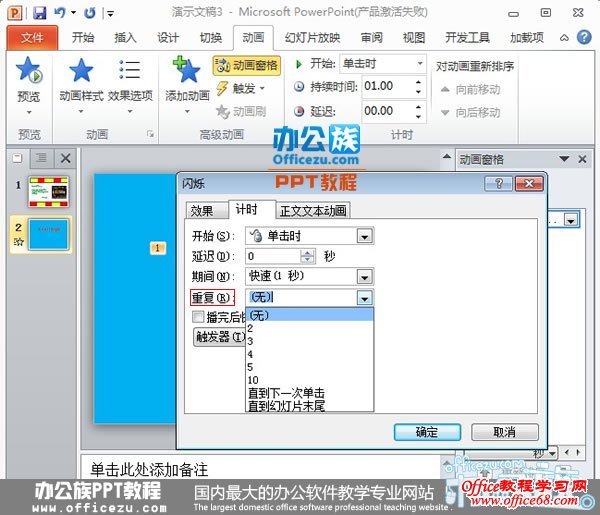Open the Customize Quick Access Toolbar arrow

pos(111,14)
